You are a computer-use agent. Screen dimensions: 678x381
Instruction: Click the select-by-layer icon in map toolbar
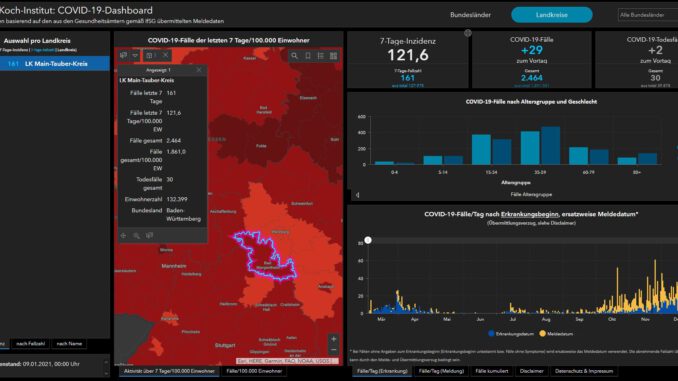[150, 55]
